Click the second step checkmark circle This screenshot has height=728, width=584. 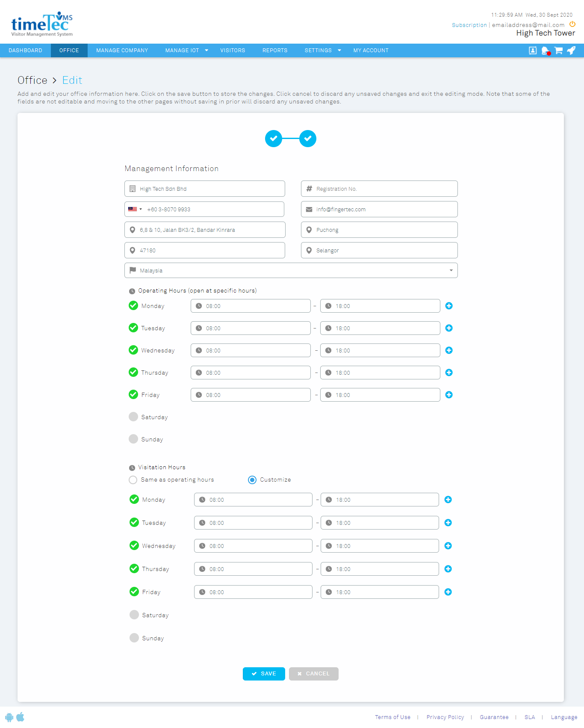point(308,139)
